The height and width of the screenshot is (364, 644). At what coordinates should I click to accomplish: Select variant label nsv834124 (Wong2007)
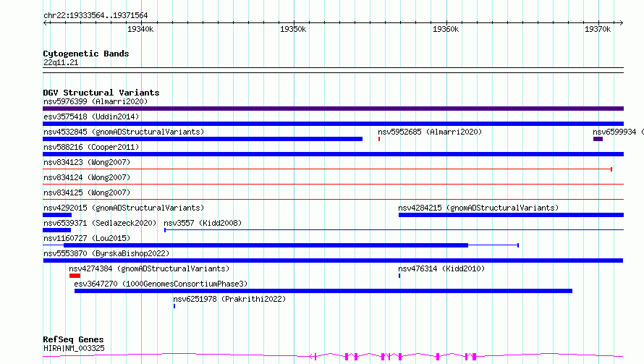point(87,177)
